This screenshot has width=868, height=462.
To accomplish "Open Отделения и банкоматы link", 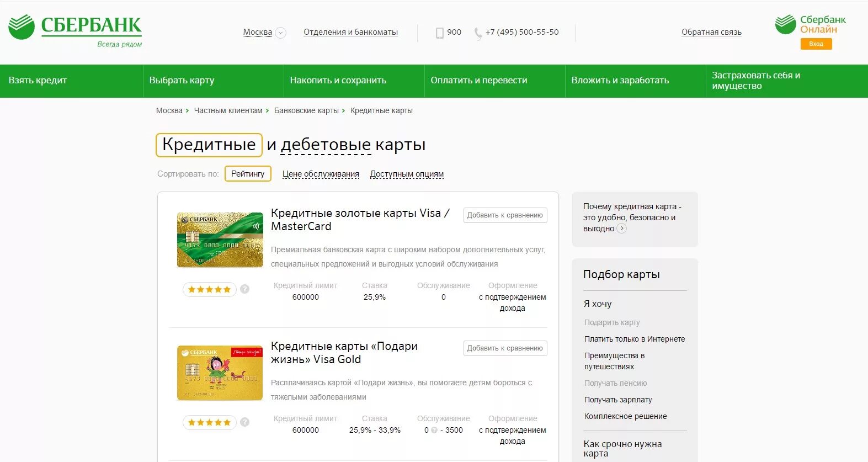I will tap(350, 32).
